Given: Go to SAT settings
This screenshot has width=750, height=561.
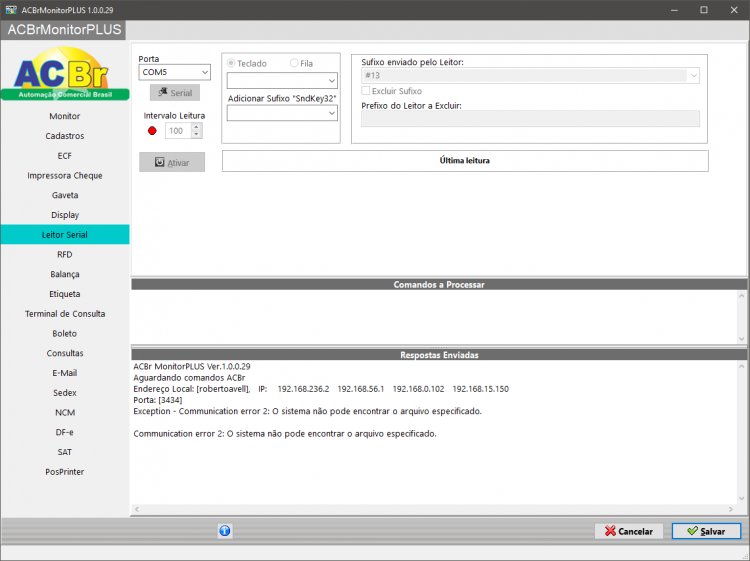Looking at the screenshot, I should 65,452.
